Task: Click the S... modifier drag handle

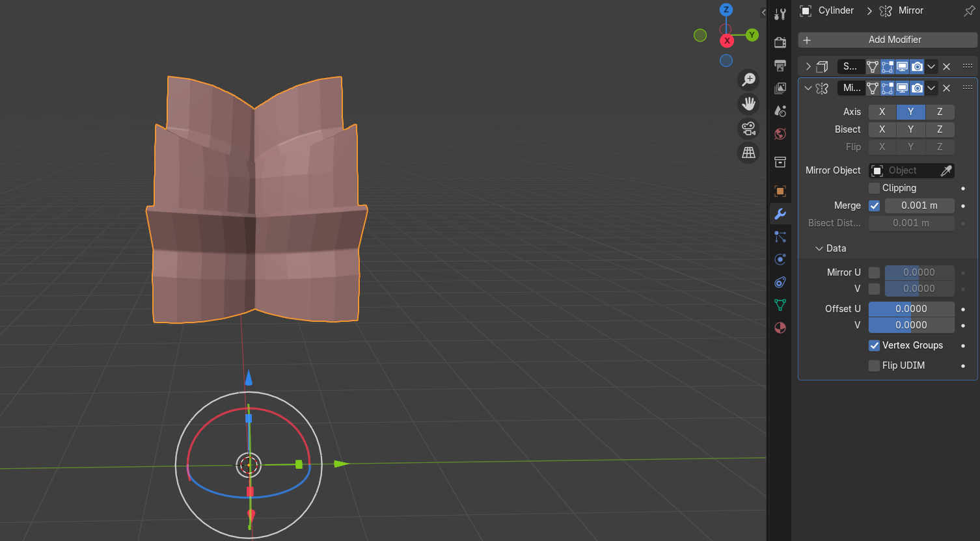Action: coord(968,66)
